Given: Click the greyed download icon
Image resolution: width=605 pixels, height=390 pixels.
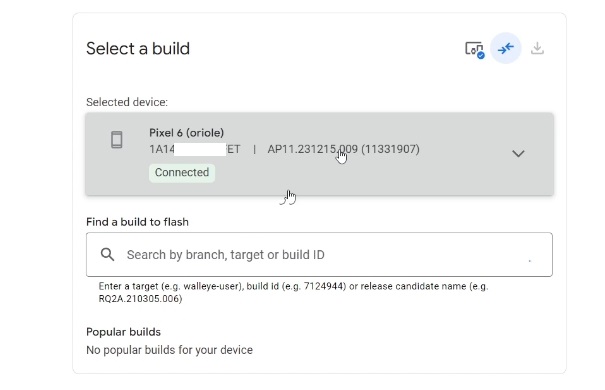Looking at the screenshot, I should [537, 49].
